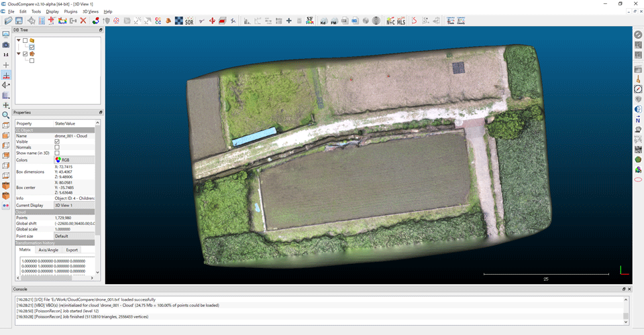Undock the Properties panel button
Viewport: 644px width, 335px height.
(x=100, y=113)
